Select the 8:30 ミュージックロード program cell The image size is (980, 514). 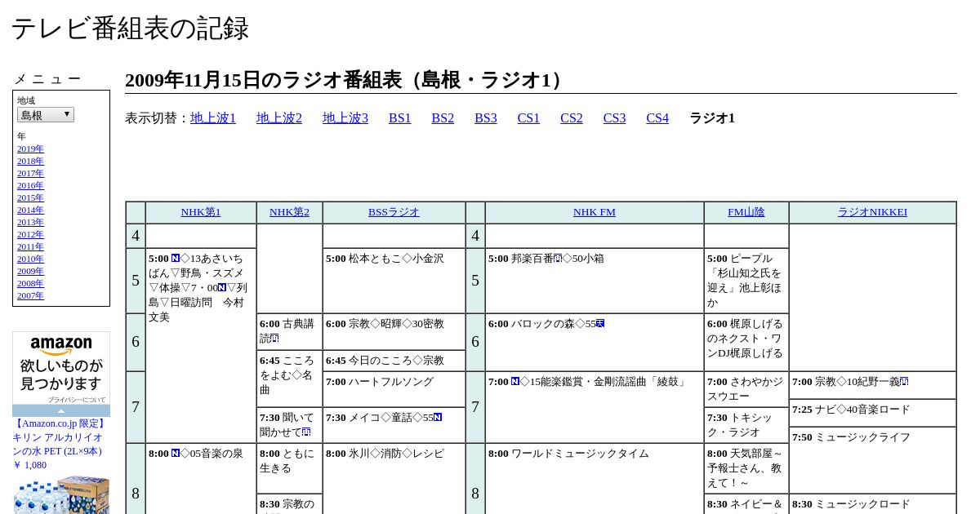point(872,504)
